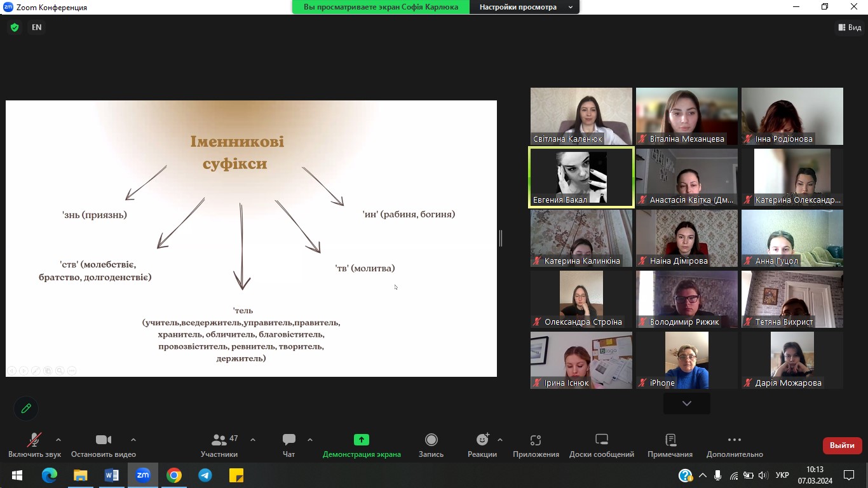Click the green encryption shield icon
The height and width of the screenshot is (488, 868).
(x=15, y=27)
